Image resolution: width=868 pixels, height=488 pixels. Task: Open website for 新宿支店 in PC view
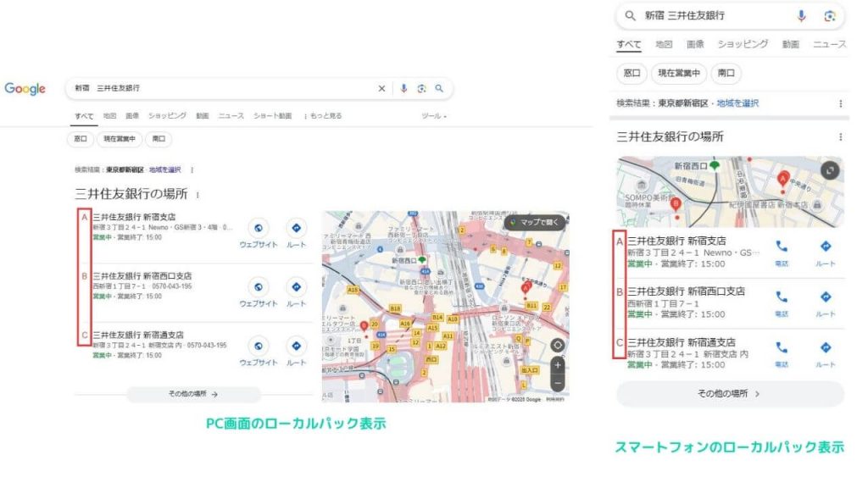pyautogui.click(x=258, y=235)
